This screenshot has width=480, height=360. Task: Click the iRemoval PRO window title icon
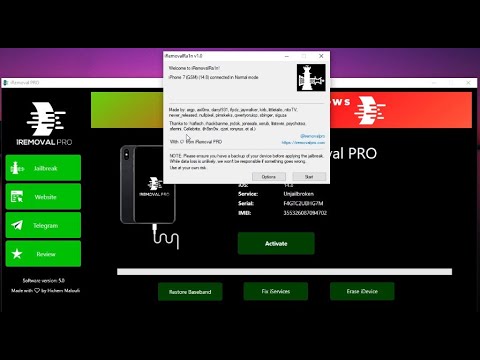click(6, 82)
